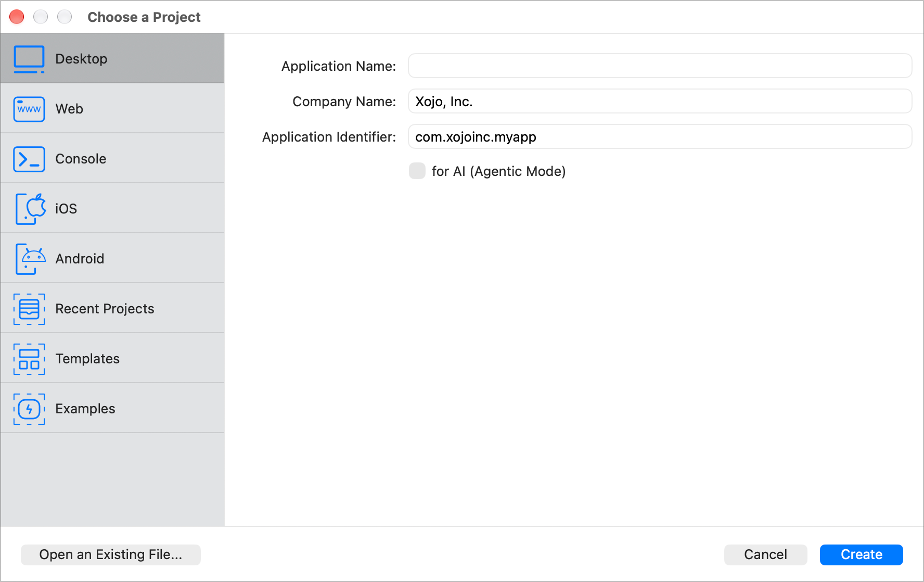Edit the Application Identifier field
Viewport: 924px width, 582px height.
660,136
